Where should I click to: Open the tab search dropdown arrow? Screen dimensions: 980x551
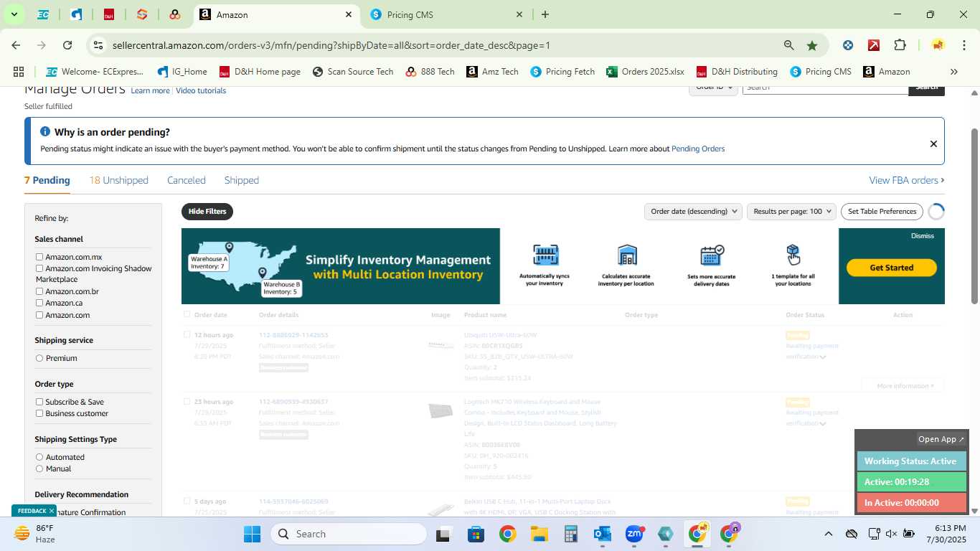pyautogui.click(x=14, y=14)
